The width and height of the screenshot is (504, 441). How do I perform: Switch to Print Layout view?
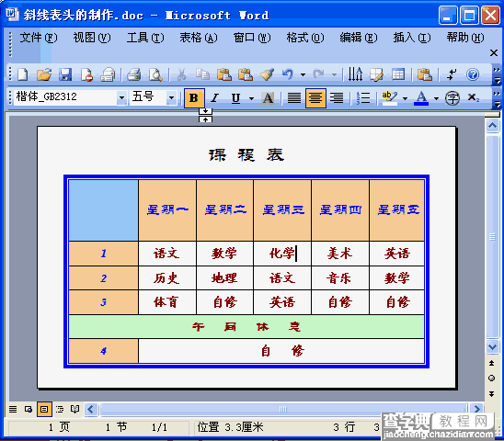click(44, 409)
